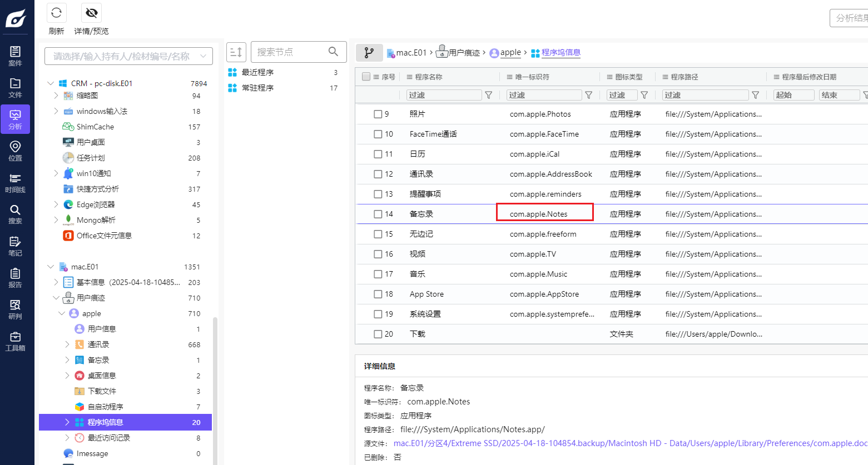Expand the windows输入法 tree node
Image resolution: width=868 pixels, height=465 pixels.
pyautogui.click(x=56, y=111)
